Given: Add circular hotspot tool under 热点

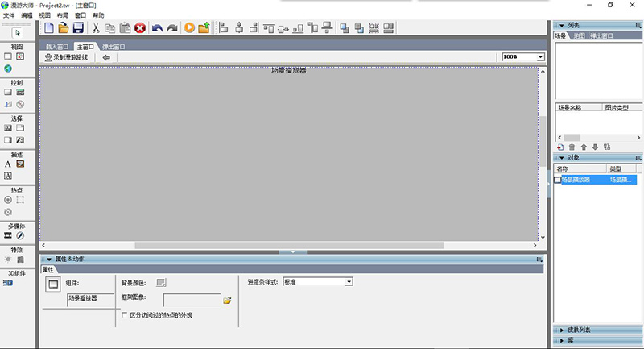Looking at the screenshot, I should pos(8,200).
